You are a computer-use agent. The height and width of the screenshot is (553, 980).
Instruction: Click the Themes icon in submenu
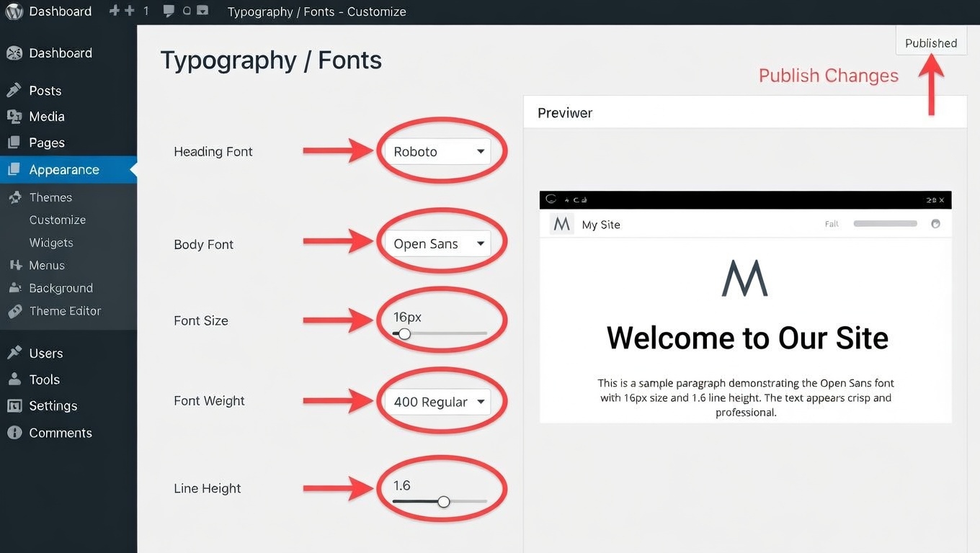14,197
